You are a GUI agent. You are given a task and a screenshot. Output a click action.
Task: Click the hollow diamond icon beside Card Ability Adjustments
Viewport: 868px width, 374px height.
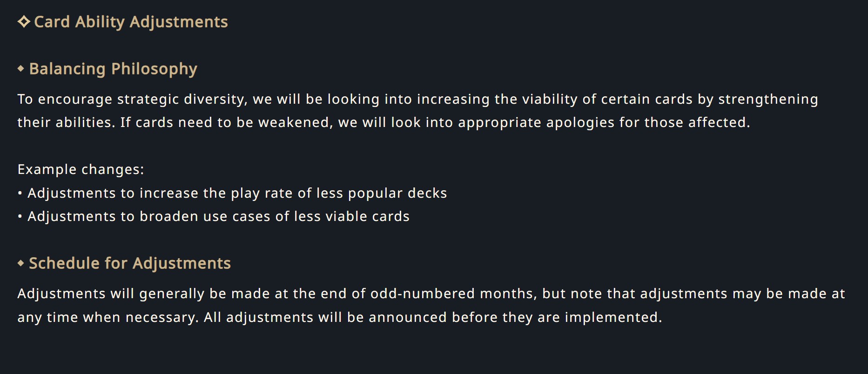(x=24, y=22)
